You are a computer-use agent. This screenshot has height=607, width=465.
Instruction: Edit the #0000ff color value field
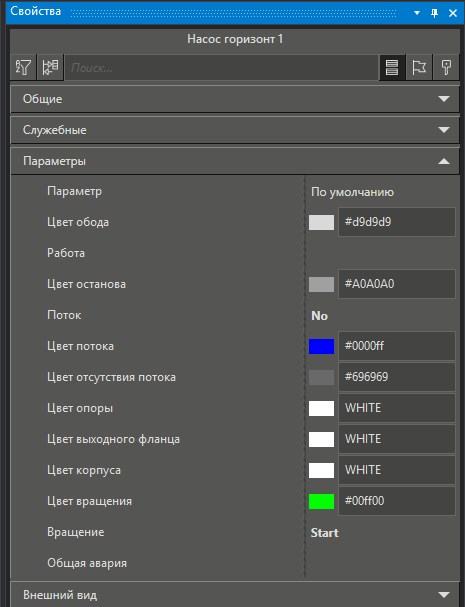click(x=397, y=346)
